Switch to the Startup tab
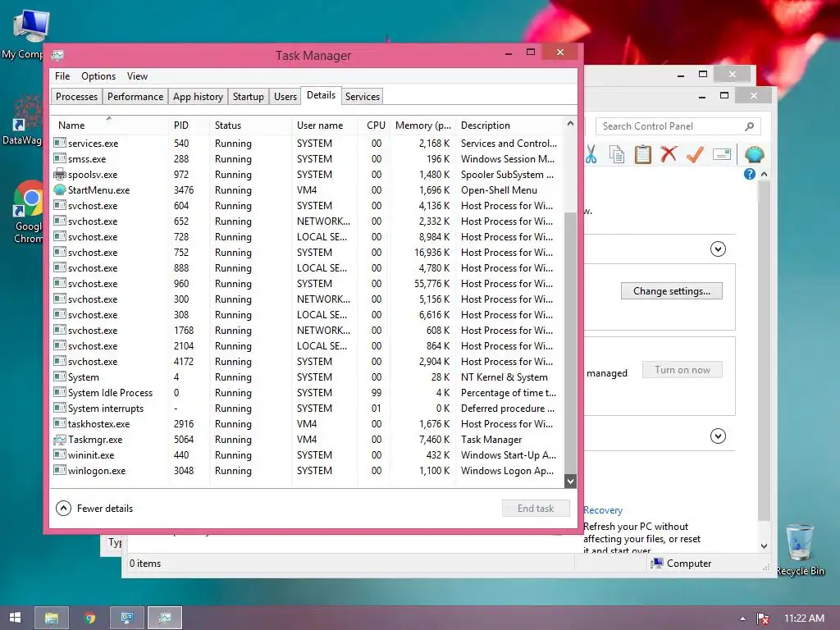 (248, 97)
